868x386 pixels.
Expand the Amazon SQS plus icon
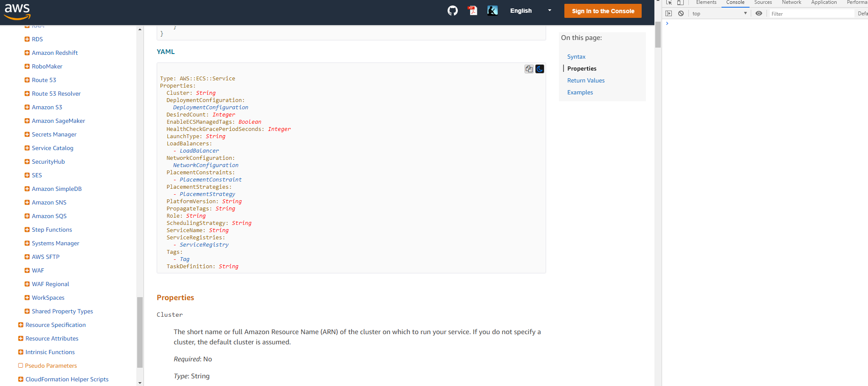coord(27,216)
